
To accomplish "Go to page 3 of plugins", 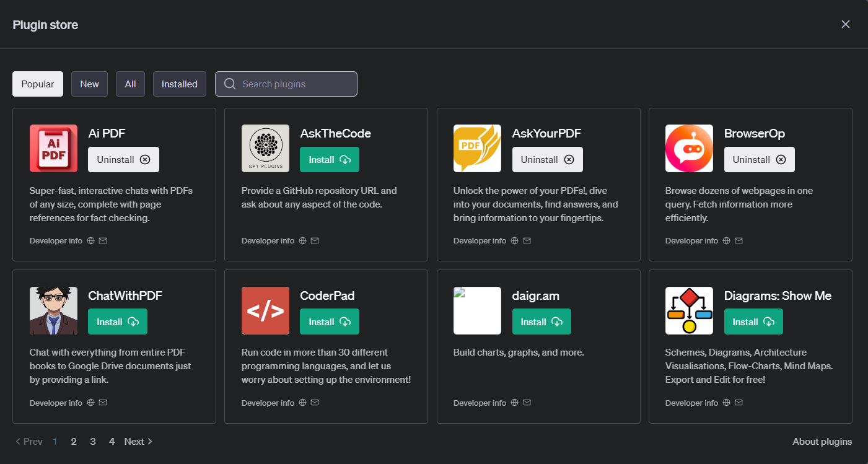I will pyautogui.click(x=93, y=442).
